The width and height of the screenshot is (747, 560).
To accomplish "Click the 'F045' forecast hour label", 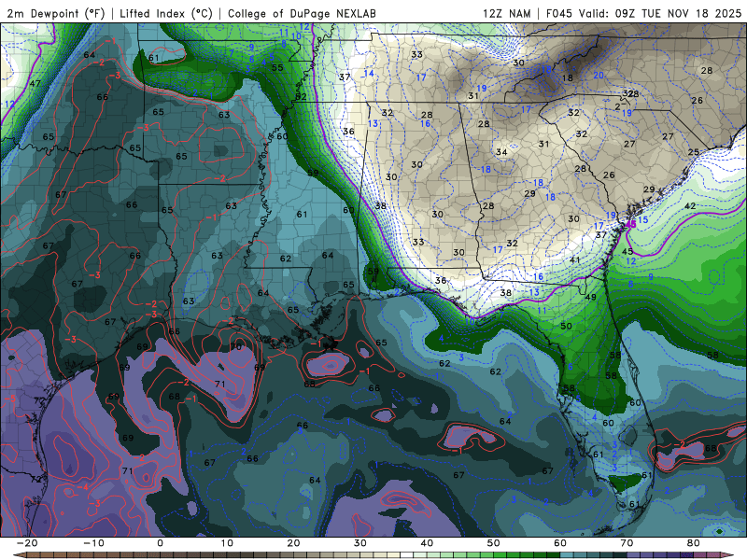I will (559, 13).
